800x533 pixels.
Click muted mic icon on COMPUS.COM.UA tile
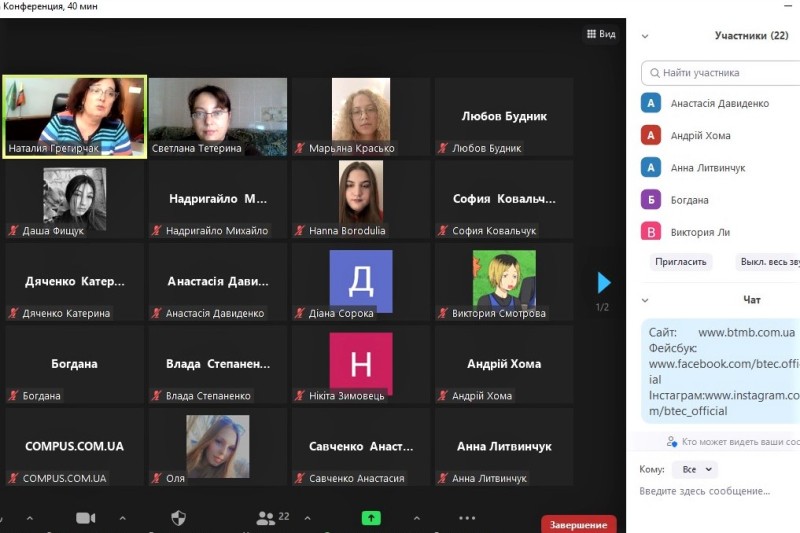(x=13, y=478)
